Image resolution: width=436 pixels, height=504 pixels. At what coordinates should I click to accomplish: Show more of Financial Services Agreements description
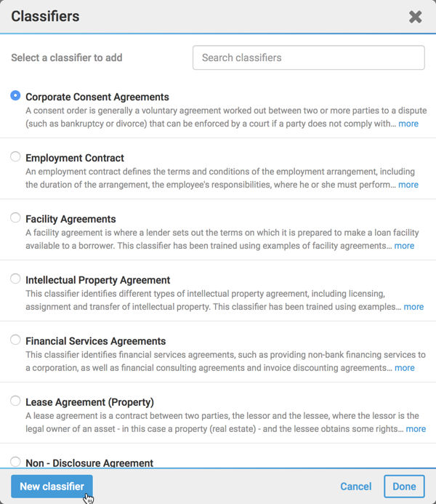[405, 368]
